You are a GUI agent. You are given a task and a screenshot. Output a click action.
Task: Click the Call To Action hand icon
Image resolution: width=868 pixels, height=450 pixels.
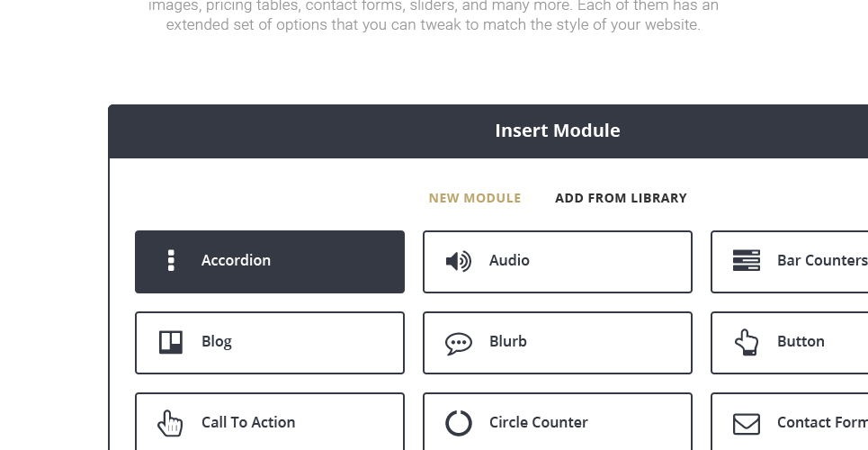(170, 423)
